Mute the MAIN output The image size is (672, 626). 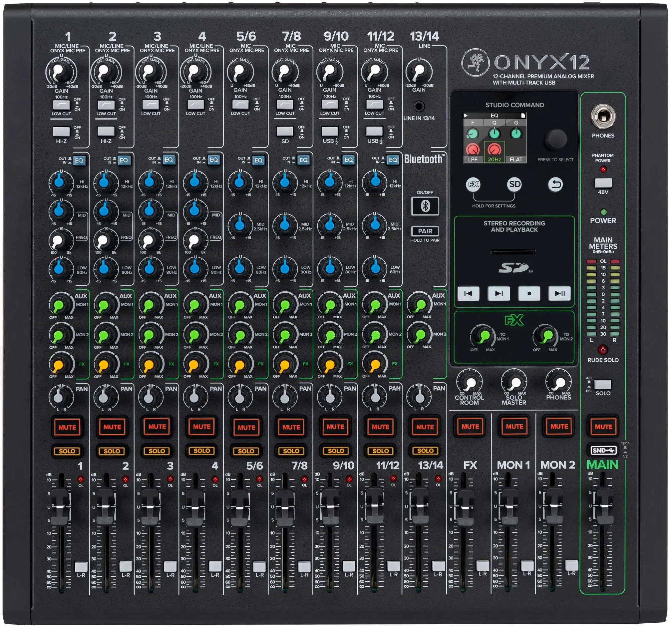603,427
